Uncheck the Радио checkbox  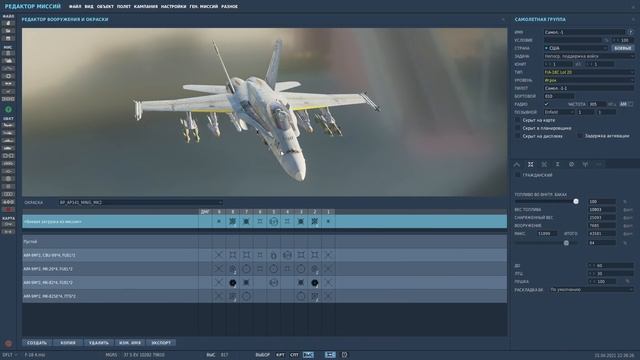[x=547, y=104]
